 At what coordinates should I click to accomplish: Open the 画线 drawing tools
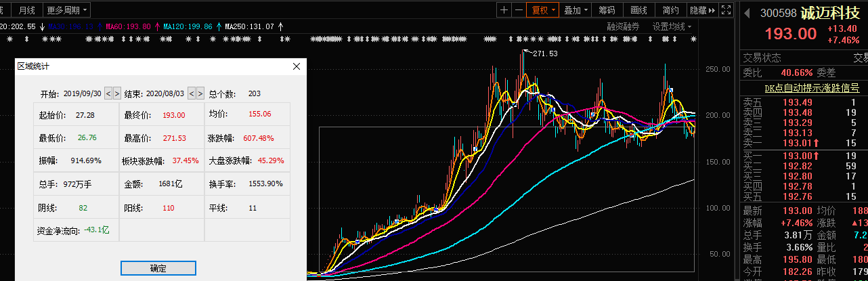[x=639, y=10]
